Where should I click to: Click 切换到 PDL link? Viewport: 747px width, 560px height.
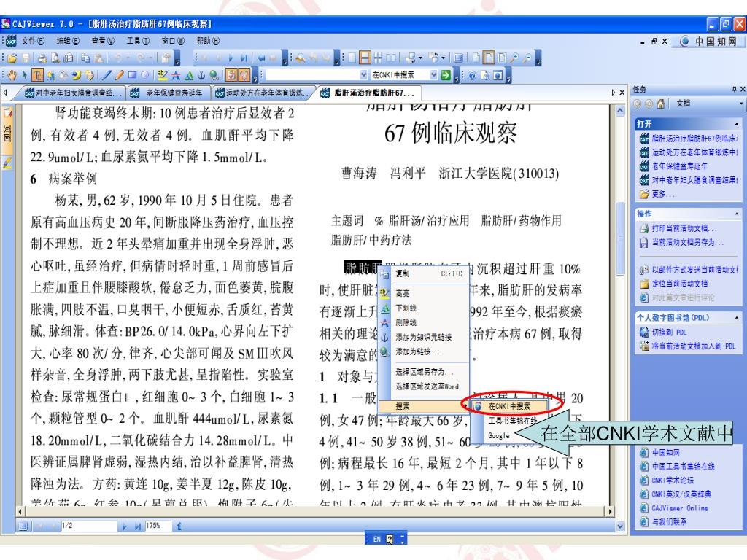click(x=669, y=332)
